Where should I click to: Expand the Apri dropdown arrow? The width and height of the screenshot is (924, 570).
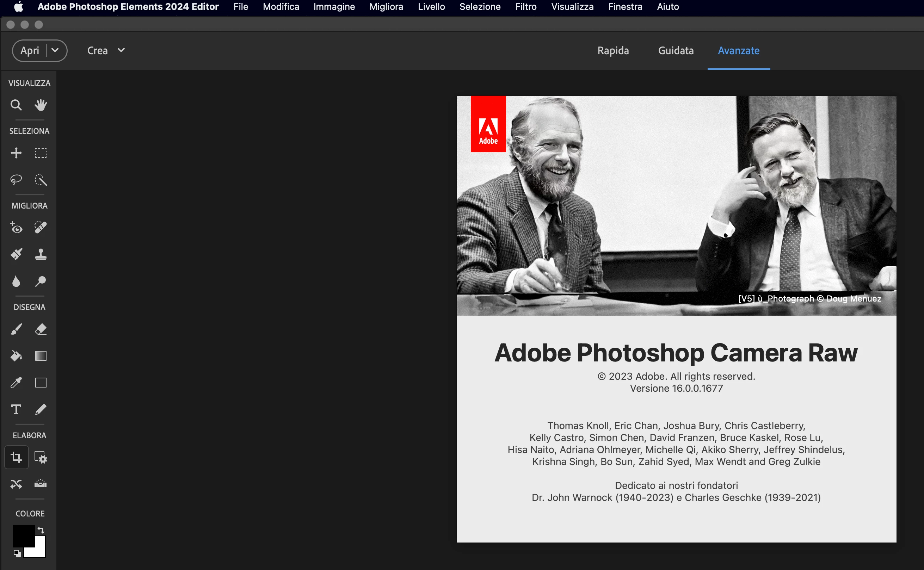pyautogui.click(x=55, y=50)
